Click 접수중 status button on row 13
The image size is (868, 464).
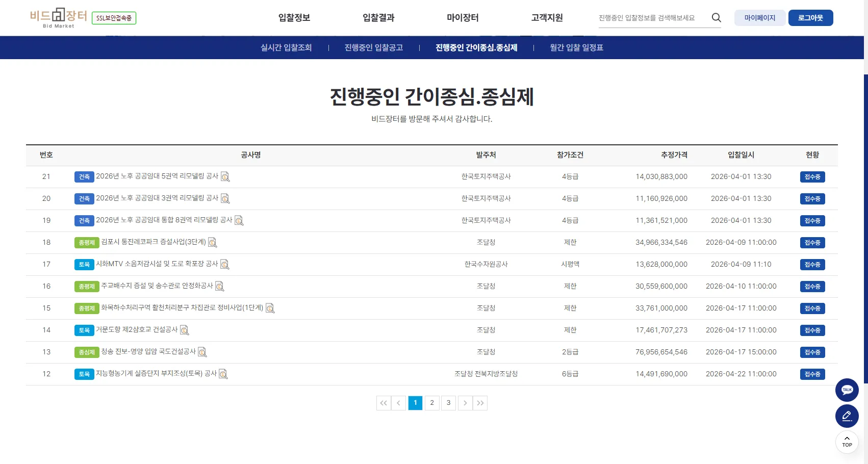pyautogui.click(x=812, y=352)
